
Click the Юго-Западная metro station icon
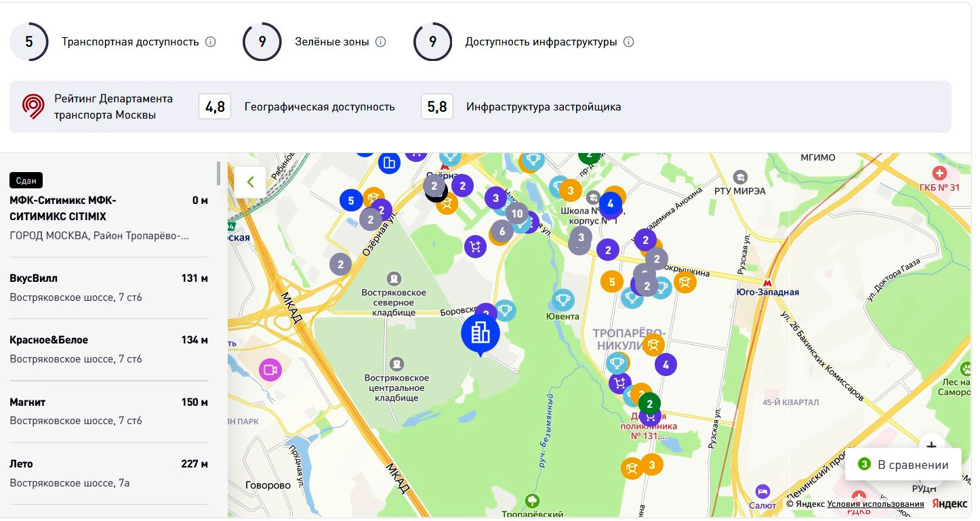(x=767, y=283)
